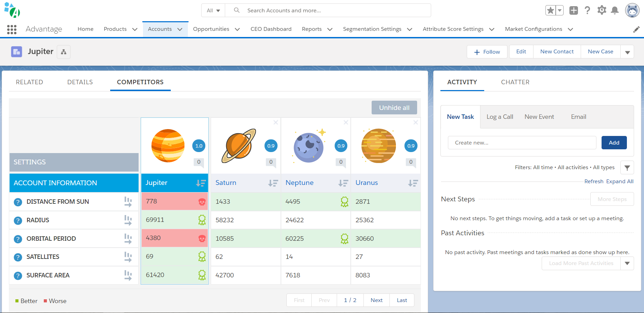
Task: Open the global actions plus icon
Action: click(574, 10)
